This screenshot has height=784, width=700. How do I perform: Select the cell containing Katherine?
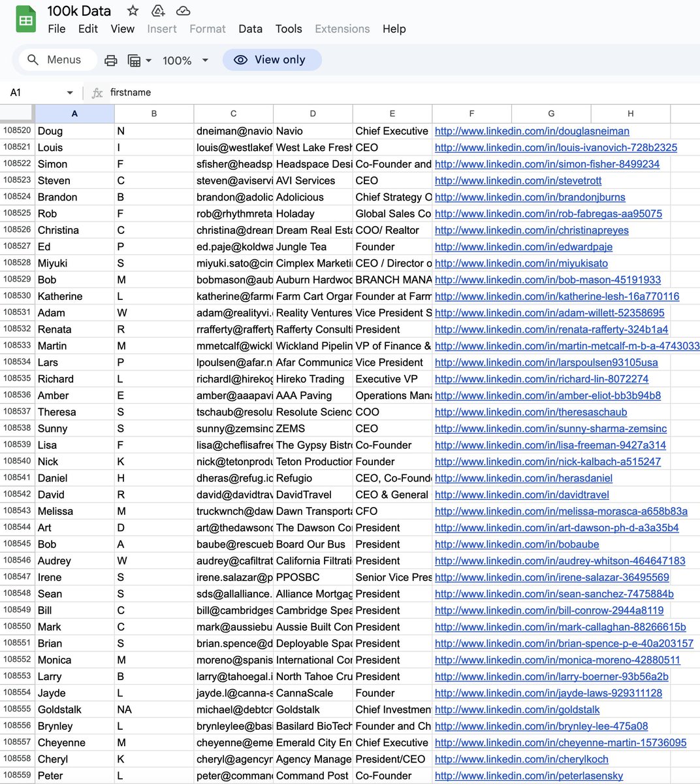[x=74, y=296]
